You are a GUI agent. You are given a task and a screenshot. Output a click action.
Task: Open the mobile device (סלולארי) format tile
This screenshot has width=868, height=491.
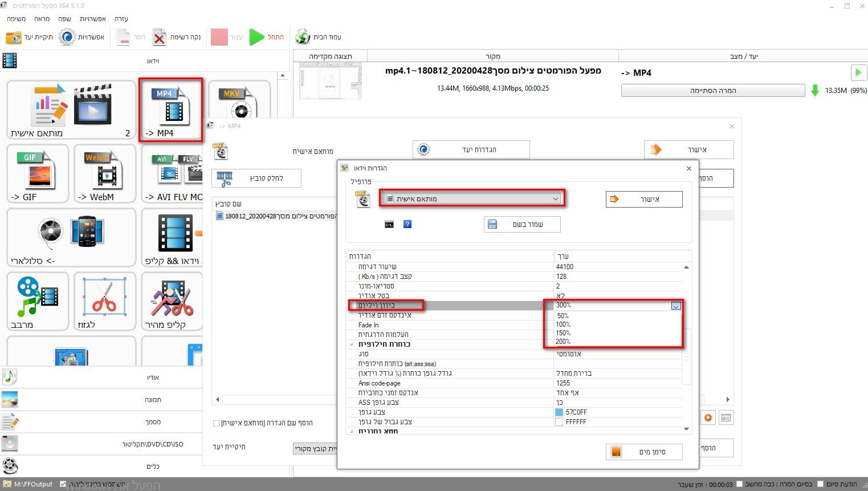pos(71,238)
